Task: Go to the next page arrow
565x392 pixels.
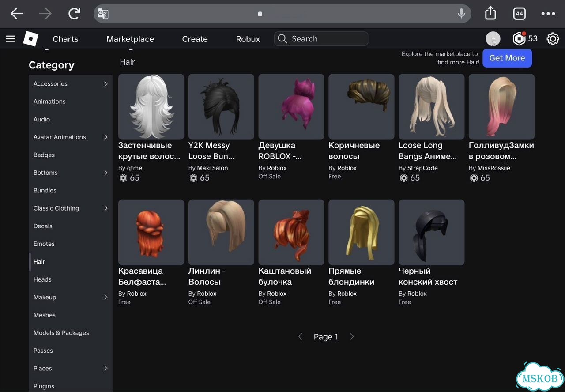Action: tap(352, 337)
